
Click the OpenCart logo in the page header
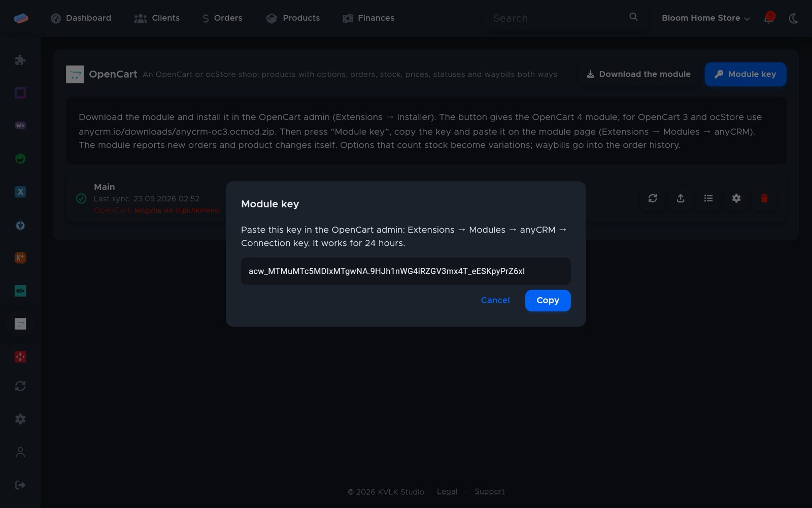click(75, 74)
